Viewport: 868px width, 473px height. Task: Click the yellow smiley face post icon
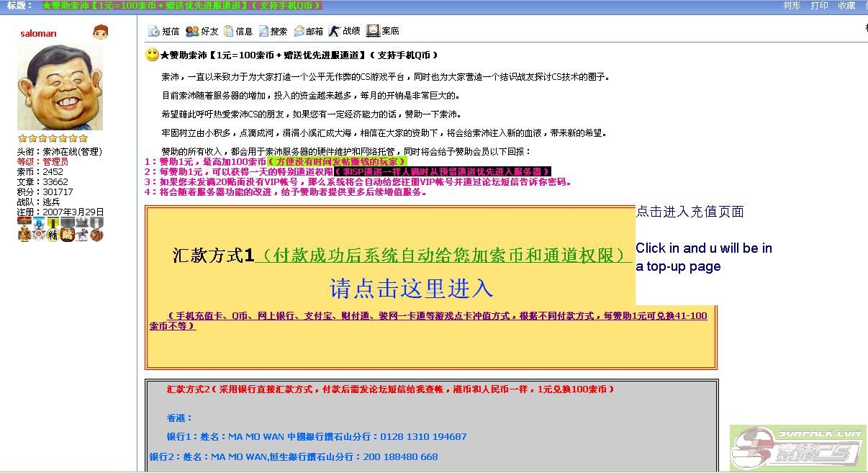[152, 55]
